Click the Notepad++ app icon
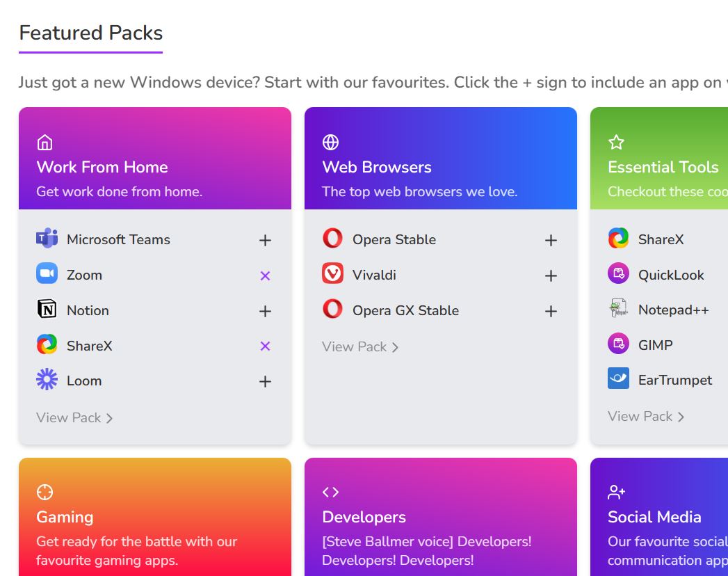This screenshot has height=576, width=728. pyautogui.click(x=618, y=309)
